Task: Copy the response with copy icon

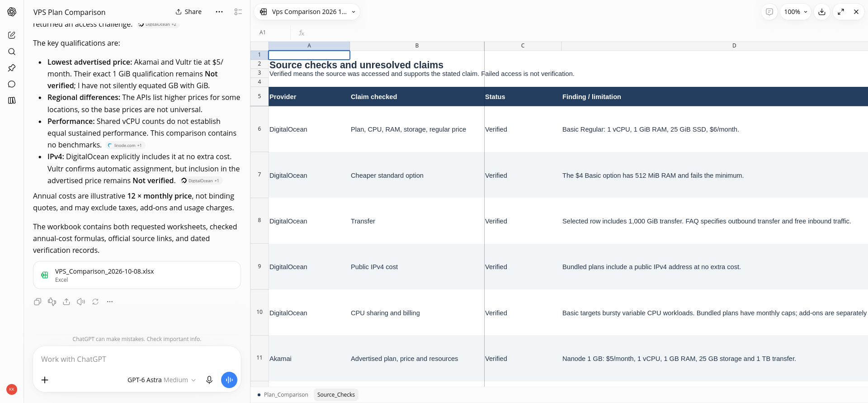Action: [x=38, y=302]
